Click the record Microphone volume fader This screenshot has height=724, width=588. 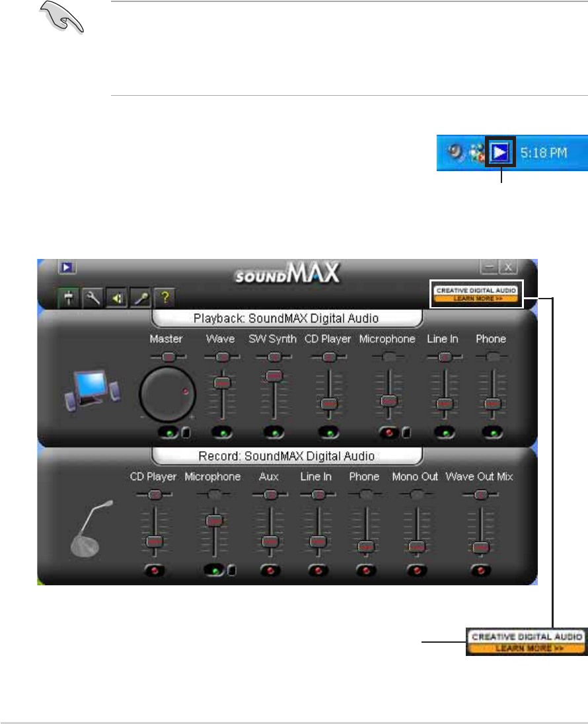[x=214, y=521]
